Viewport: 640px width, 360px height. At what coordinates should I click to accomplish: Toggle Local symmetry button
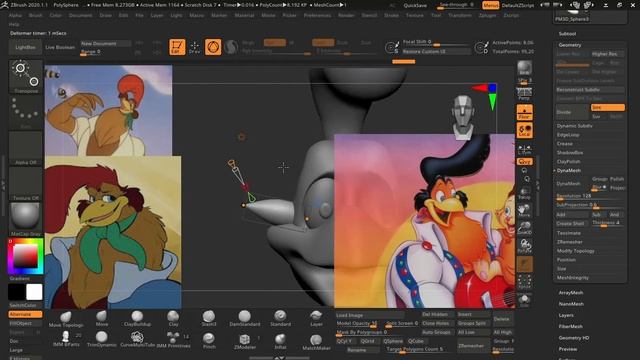524,130
